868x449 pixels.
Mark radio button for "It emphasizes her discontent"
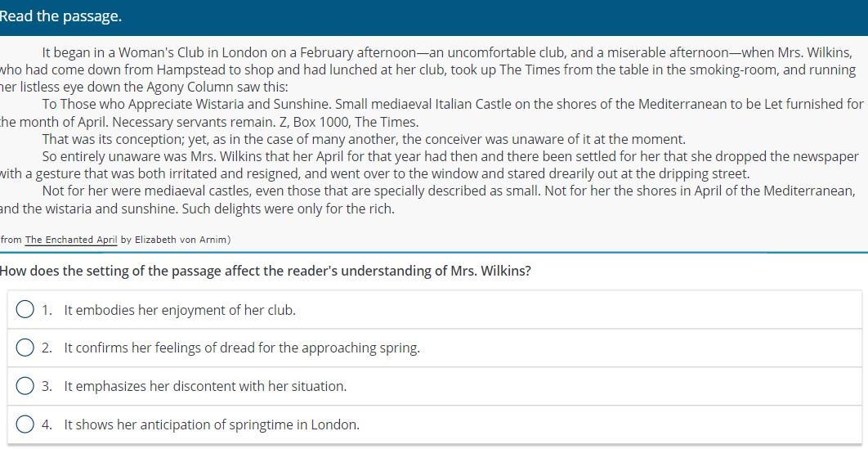pyautogui.click(x=25, y=386)
